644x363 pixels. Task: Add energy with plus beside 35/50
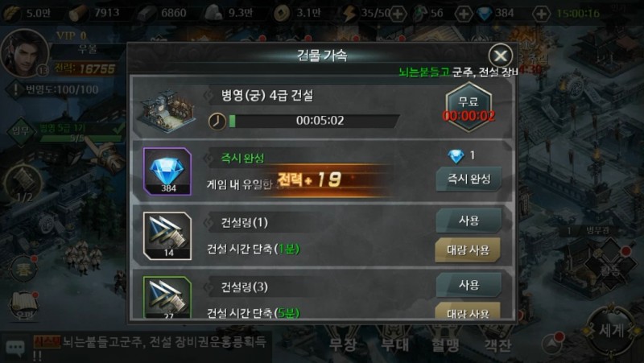(x=397, y=14)
